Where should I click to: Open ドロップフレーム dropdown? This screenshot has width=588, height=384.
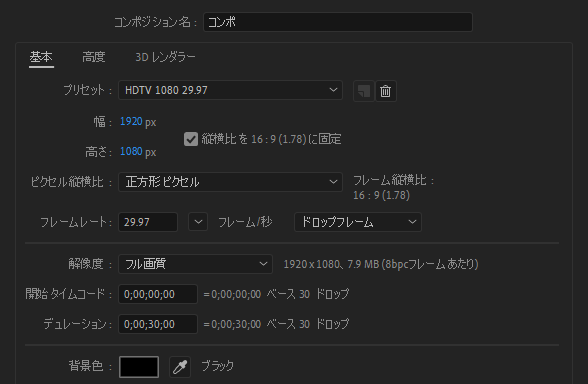click(358, 222)
